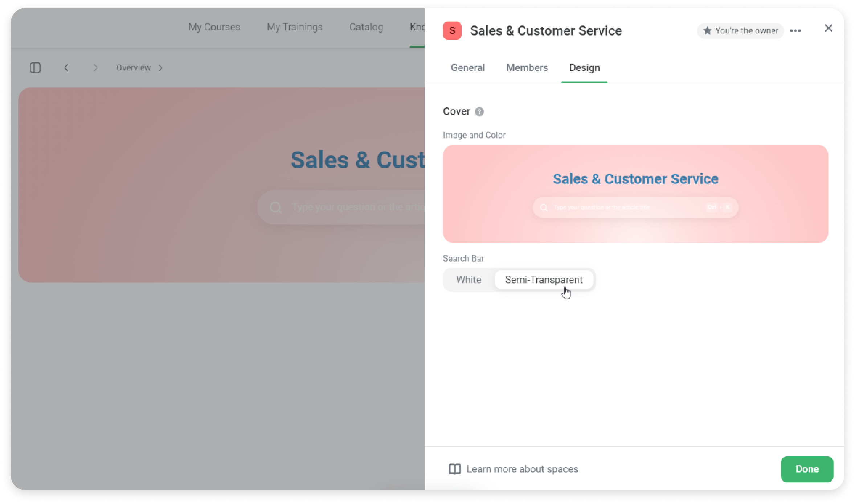855x504 pixels.
Task: Go back with the left arrow
Action: tap(66, 67)
